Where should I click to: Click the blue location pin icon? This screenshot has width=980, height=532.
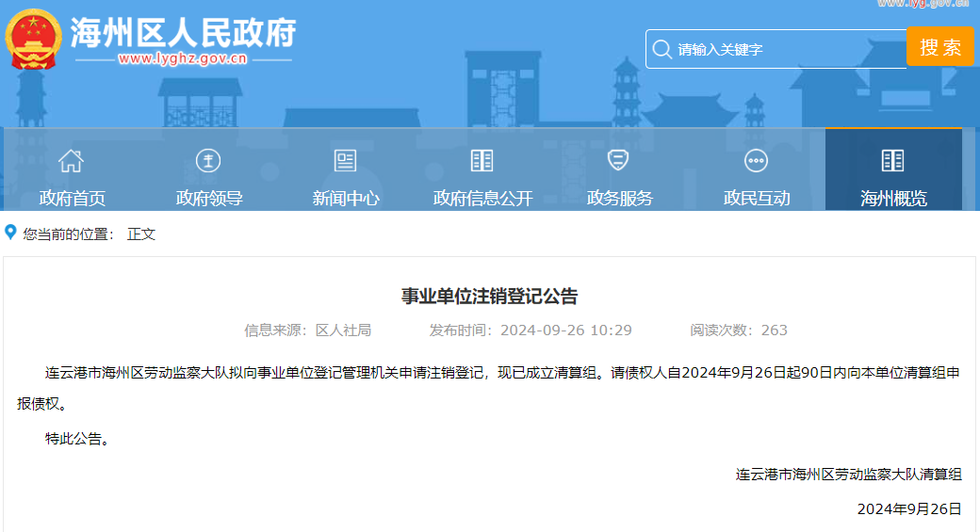(x=10, y=233)
